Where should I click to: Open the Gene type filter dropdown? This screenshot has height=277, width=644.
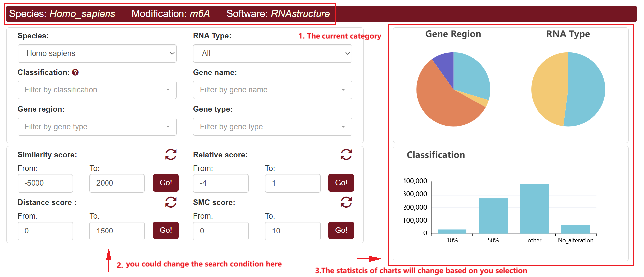(x=272, y=127)
